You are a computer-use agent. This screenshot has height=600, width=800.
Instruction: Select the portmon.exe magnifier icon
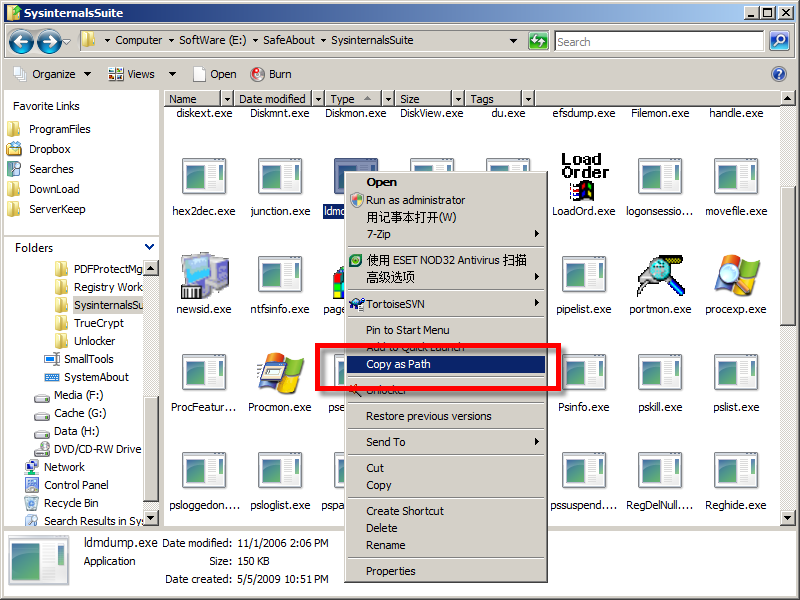point(660,276)
